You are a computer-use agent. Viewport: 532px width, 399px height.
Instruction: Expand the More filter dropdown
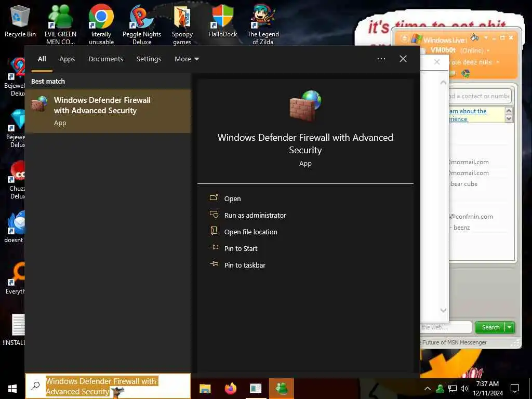point(187,59)
